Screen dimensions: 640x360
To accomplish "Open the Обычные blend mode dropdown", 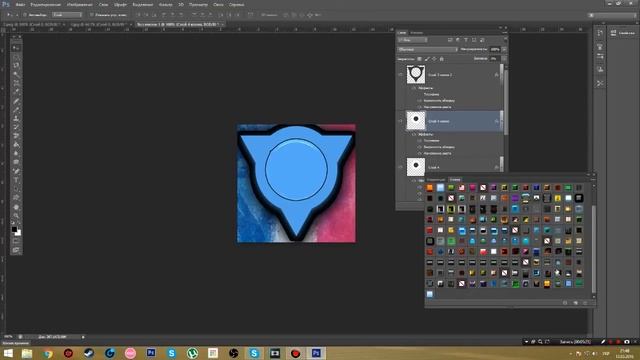I will click(428, 49).
